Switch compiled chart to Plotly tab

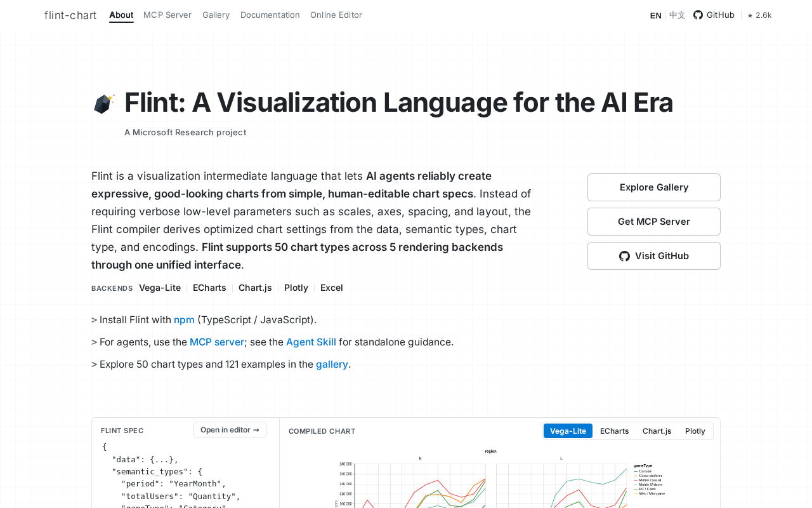695,431
